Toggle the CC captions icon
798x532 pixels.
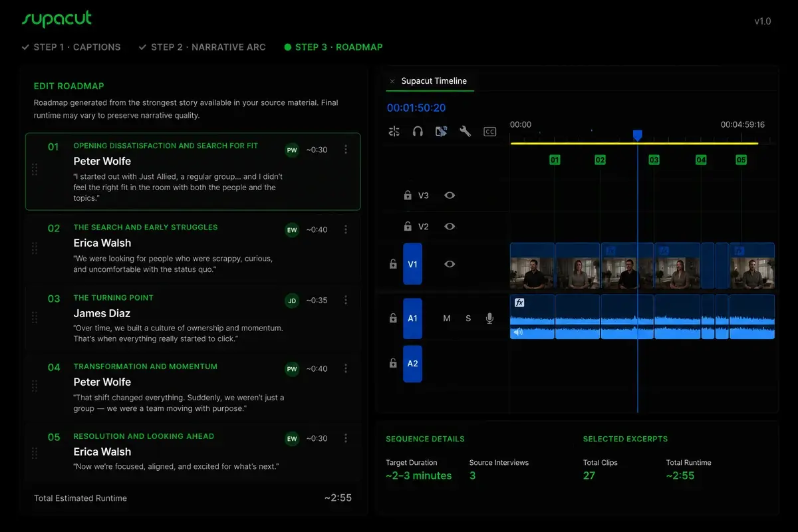point(489,132)
